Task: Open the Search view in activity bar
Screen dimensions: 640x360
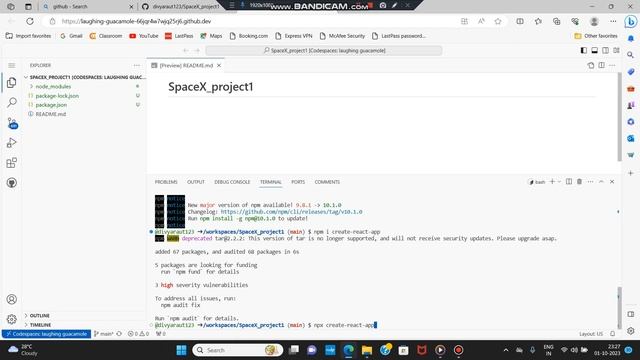Action: tap(11, 102)
